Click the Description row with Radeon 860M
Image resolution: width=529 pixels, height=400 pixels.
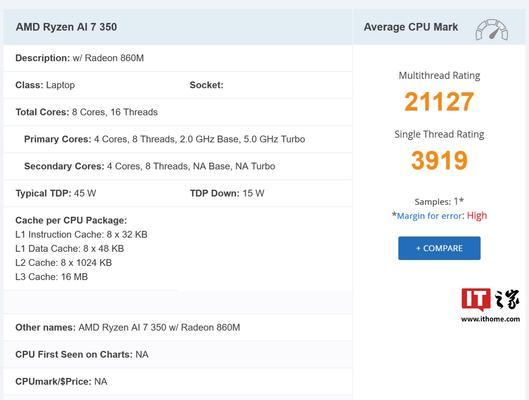(x=178, y=58)
